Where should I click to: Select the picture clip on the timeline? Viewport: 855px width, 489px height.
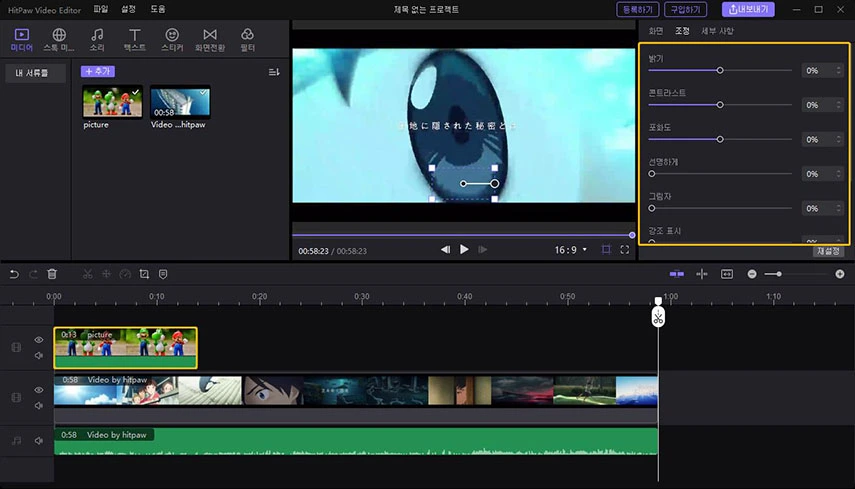pos(125,348)
